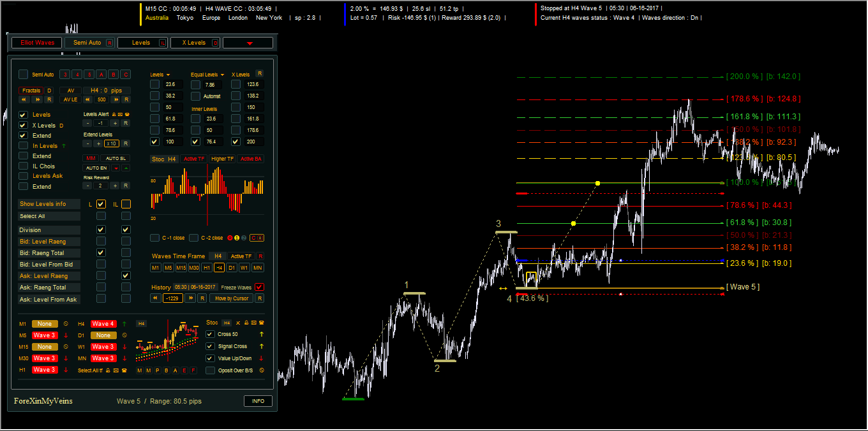Click rewind arrows under the Fractals button
This screenshot has width=868, height=431.
pos(24,99)
